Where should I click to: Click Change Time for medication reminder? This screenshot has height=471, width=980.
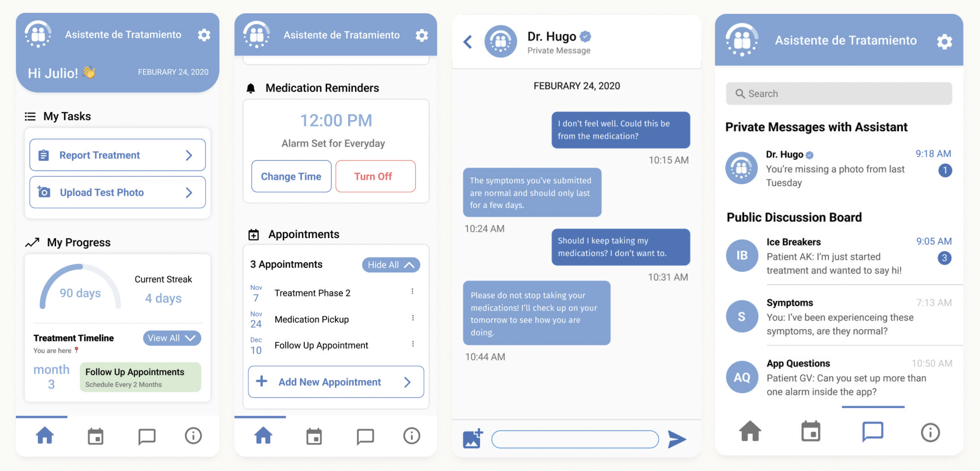pyautogui.click(x=290, y=176)
